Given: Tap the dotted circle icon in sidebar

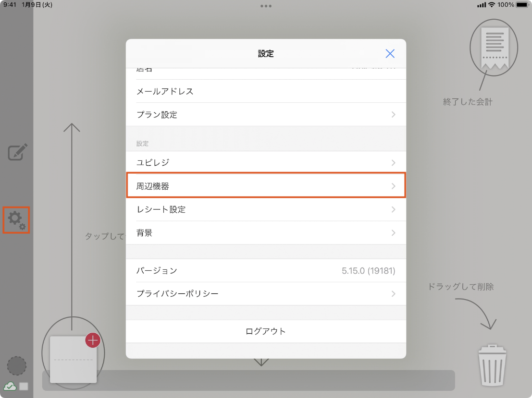Looking at the screenshot, I should (x=17, y=366).
